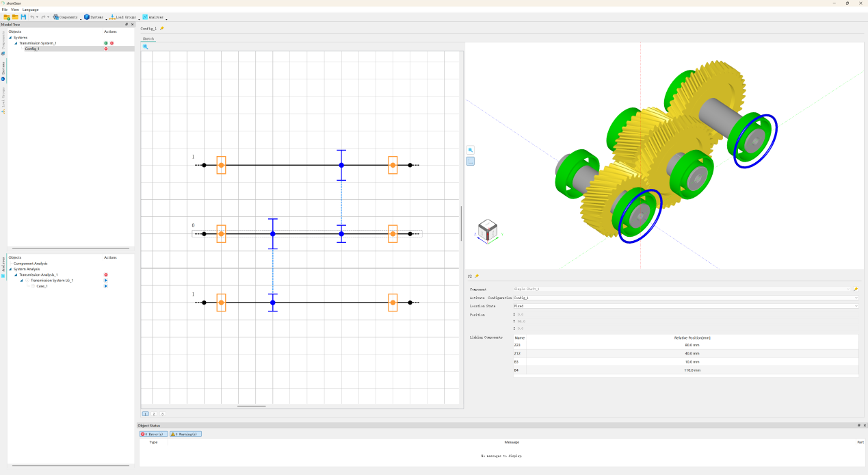Open the undo history dropdown arrow
Screen dimensions: 868x475
point(38,17)
